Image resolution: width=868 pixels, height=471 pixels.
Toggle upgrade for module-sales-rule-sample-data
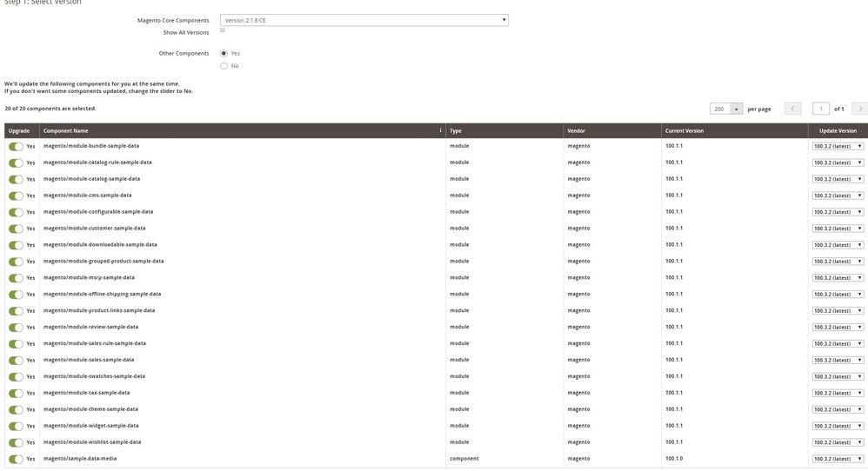pyautogui.click(x=16, y=344)
